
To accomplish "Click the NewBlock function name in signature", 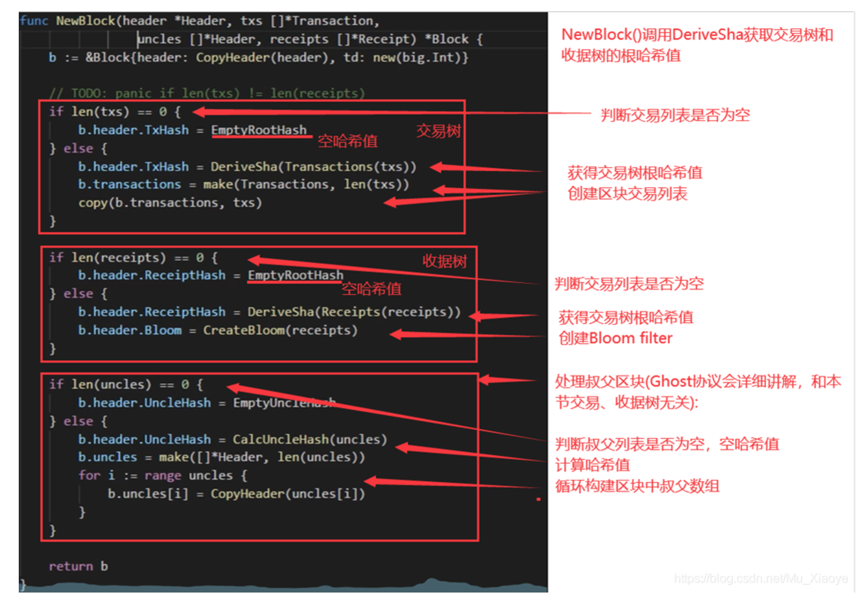I will coord(86,21).
